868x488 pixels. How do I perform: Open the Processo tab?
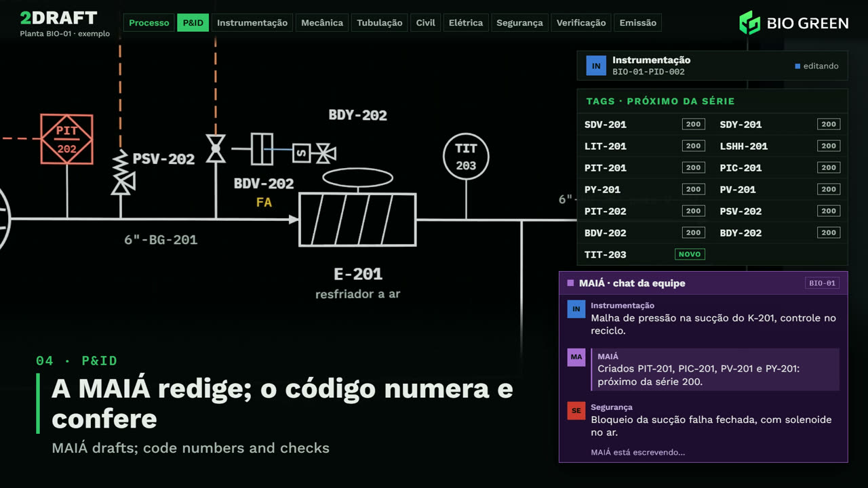[149, 23]
